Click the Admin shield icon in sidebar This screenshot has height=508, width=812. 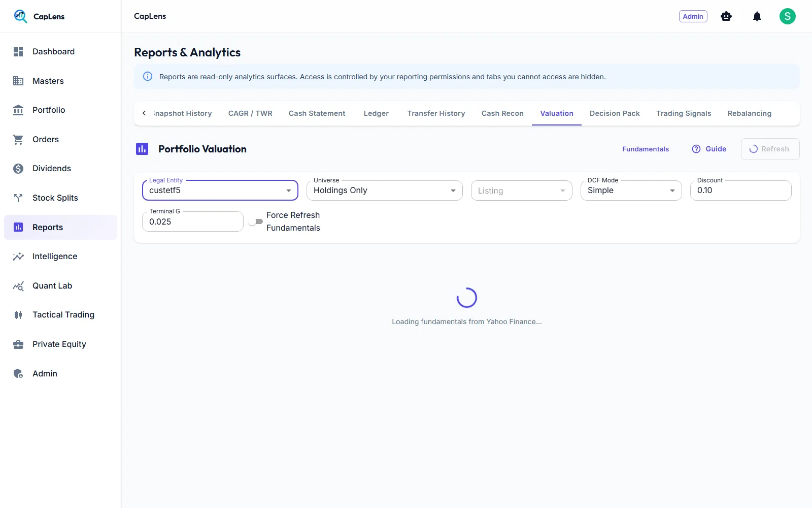click(x=18, y=374)
